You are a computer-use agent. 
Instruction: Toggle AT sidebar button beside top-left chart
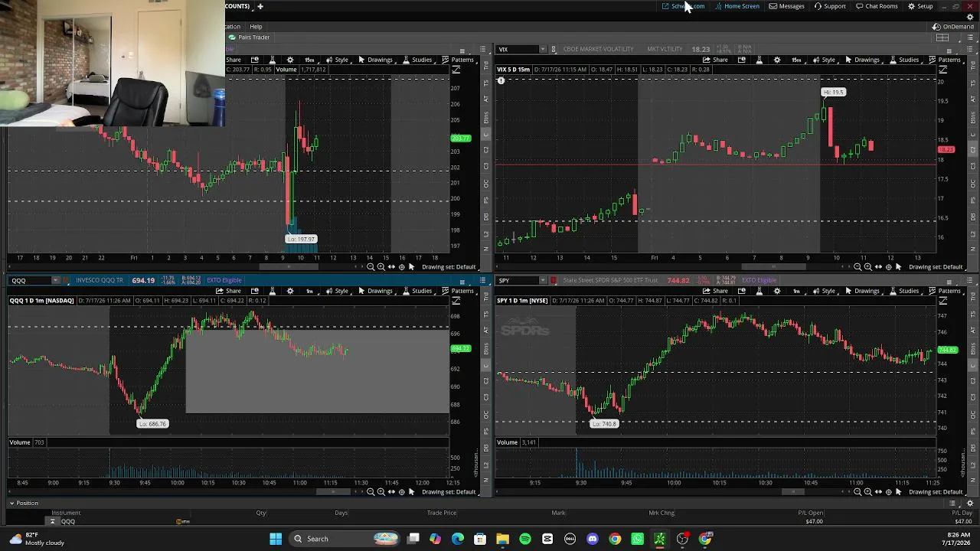tap(485, 99)
